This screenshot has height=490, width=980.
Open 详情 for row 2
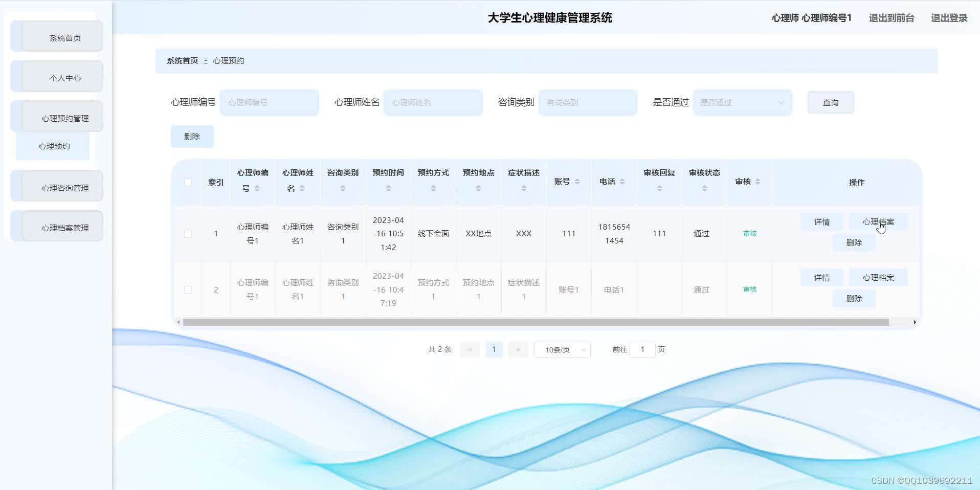821,278
